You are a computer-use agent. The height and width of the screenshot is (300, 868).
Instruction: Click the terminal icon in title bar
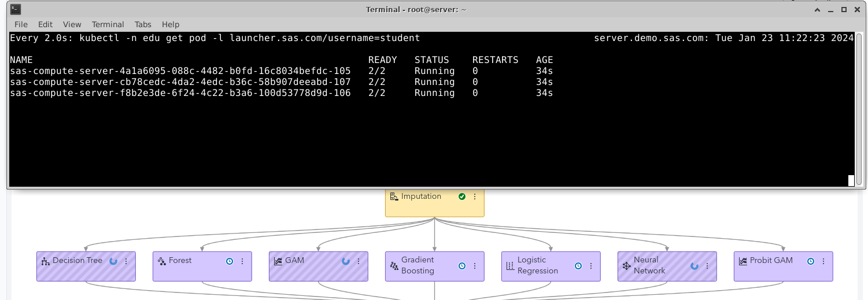pos(16,9)
